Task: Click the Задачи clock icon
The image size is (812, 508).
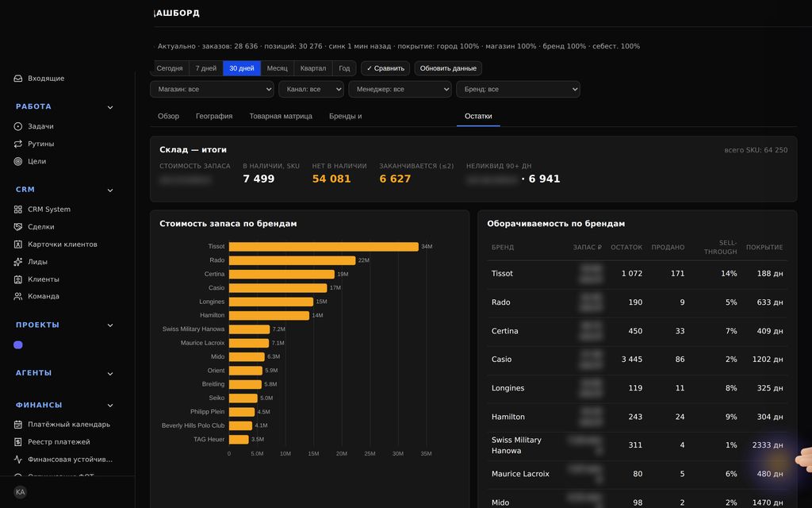Action: (x=18, y=126)
